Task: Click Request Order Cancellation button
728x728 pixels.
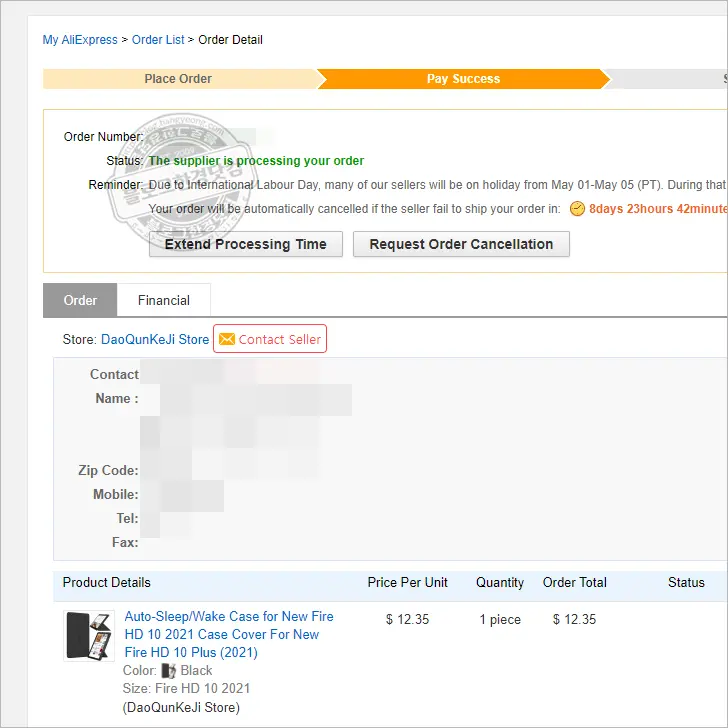Action: pyautogui.click(x=461, y=244)
